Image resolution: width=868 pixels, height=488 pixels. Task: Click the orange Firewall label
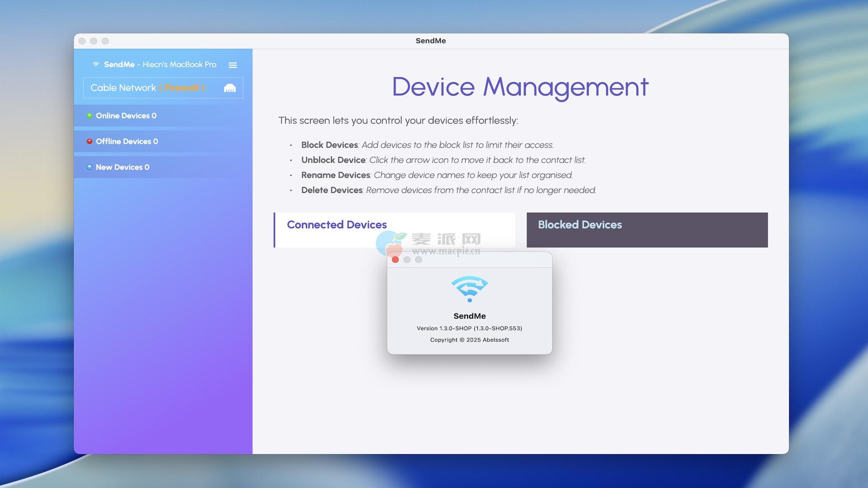pos(182,88)
